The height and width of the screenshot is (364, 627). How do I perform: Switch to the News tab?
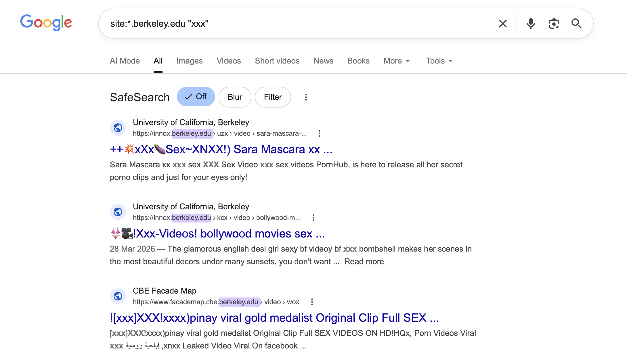point(323,61)
